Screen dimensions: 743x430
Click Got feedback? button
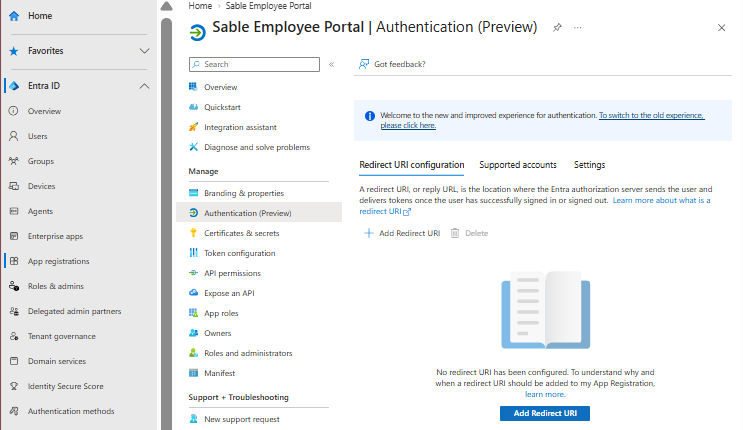(392, 64)
